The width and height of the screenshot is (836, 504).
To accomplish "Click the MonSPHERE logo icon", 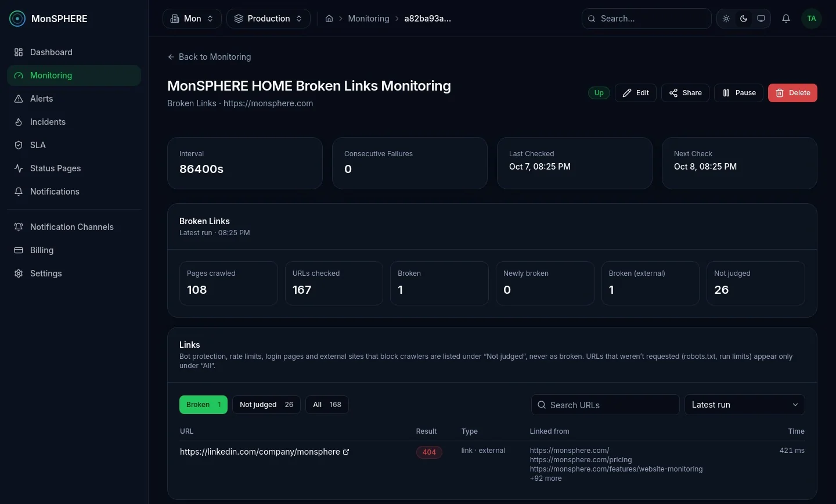I will click(x=18, y=19).
